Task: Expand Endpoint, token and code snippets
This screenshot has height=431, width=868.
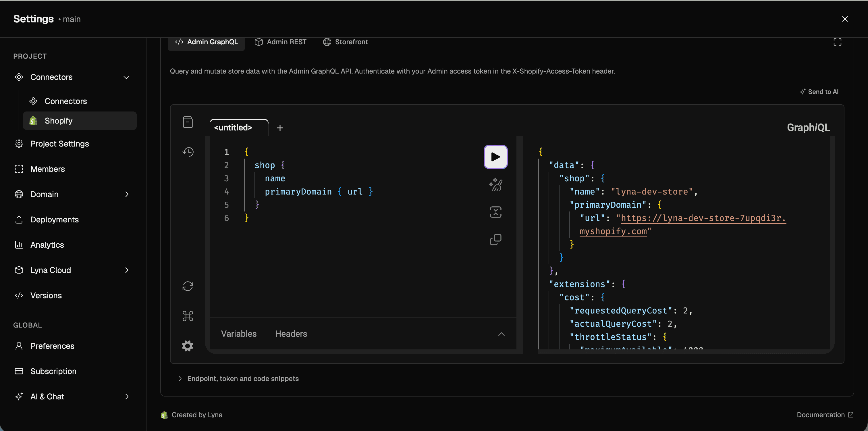Action: click(238, 378)
